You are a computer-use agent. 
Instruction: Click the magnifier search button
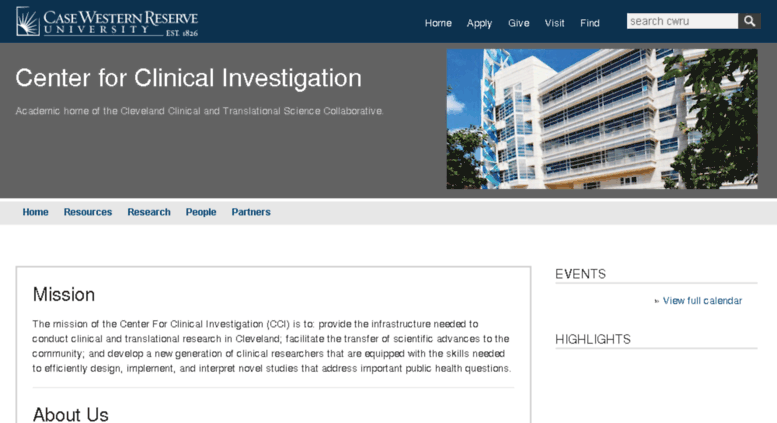(750, 21)
